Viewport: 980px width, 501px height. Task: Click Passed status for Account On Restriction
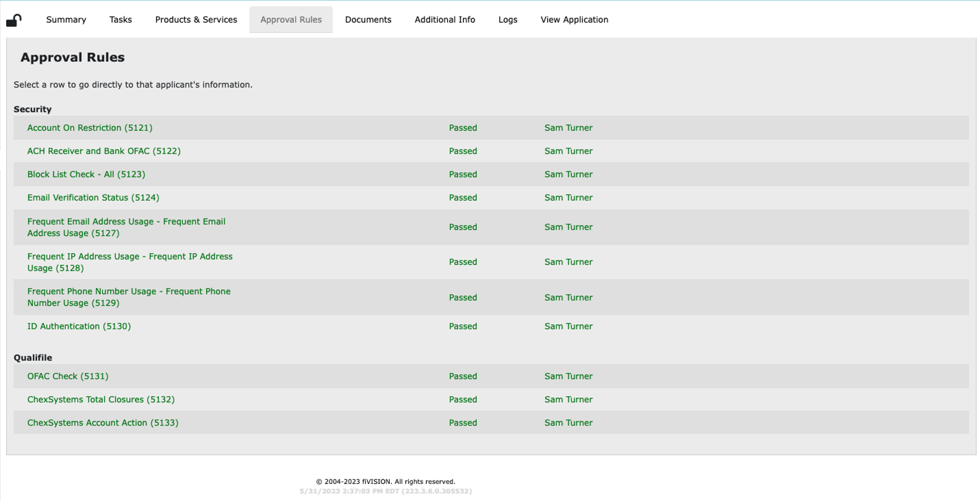coord(463,128)
